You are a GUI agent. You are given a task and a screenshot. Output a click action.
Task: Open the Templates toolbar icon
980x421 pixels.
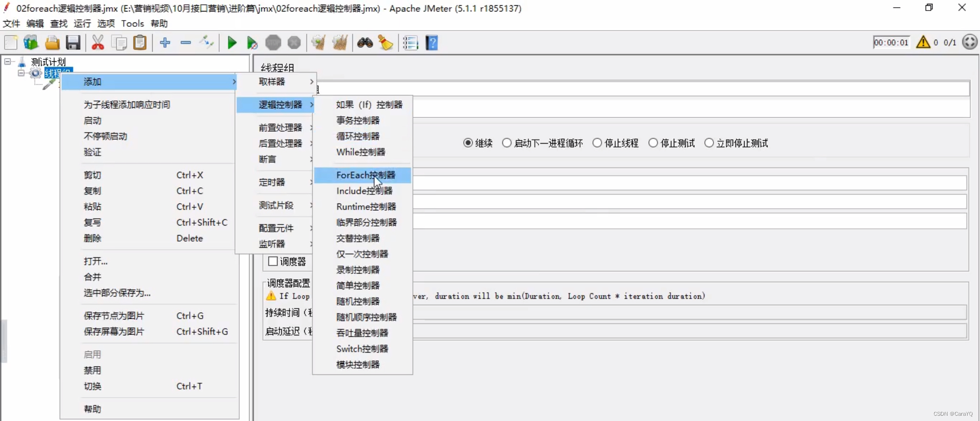(31, 43)
